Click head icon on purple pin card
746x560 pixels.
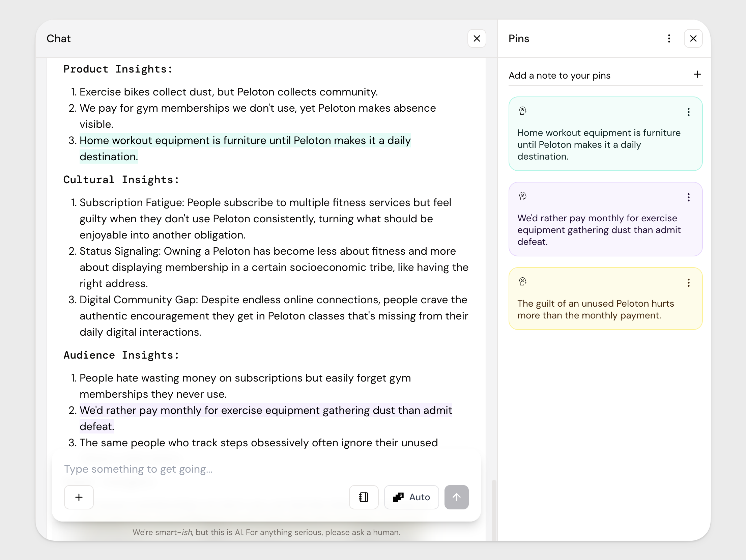pos(523,196)
